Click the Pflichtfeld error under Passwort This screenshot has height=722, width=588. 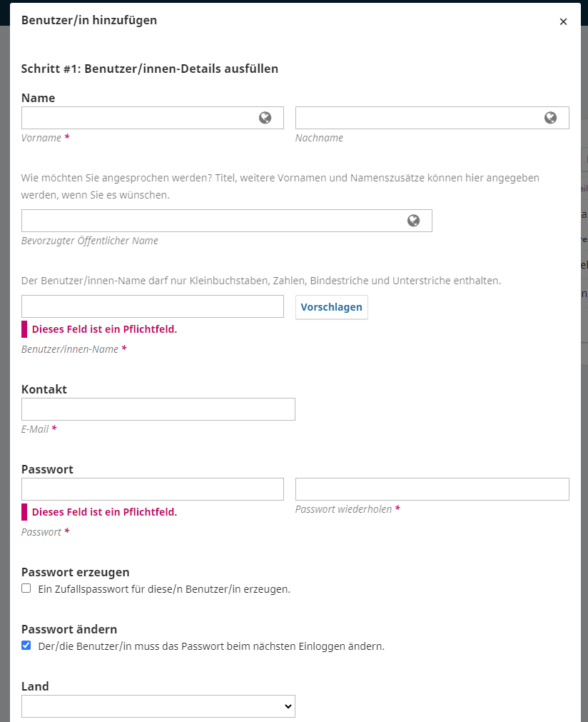[104, 512]
